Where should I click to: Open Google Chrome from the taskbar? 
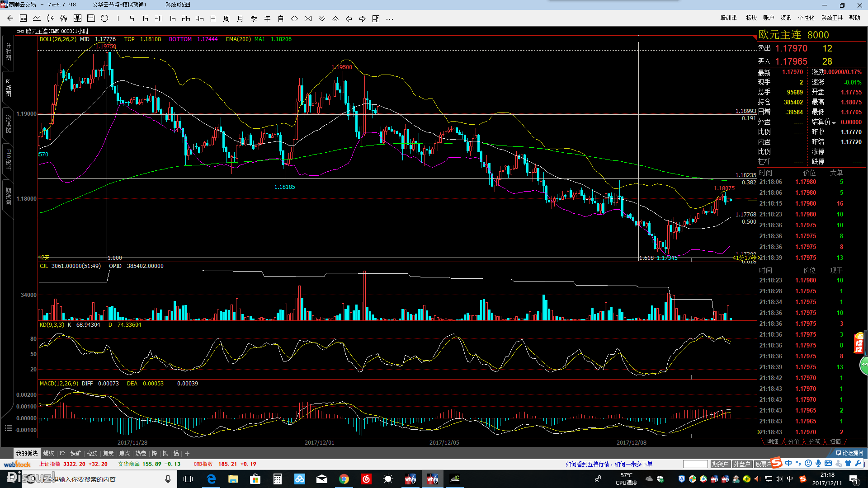click(x=344, y=479)
